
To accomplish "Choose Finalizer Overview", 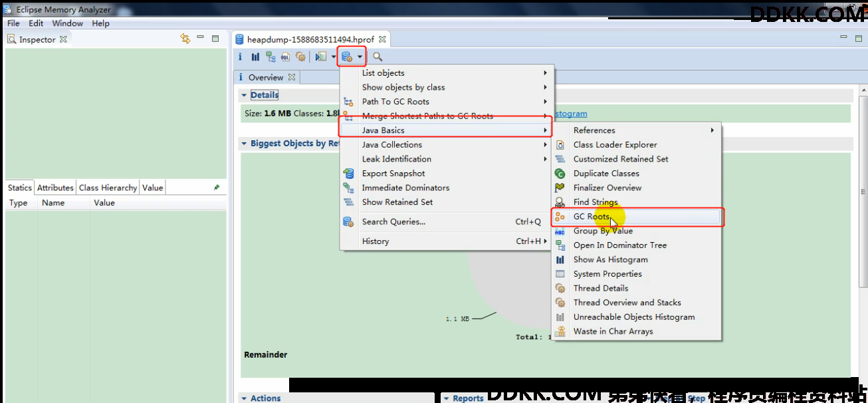I will [x=637, y=188].
